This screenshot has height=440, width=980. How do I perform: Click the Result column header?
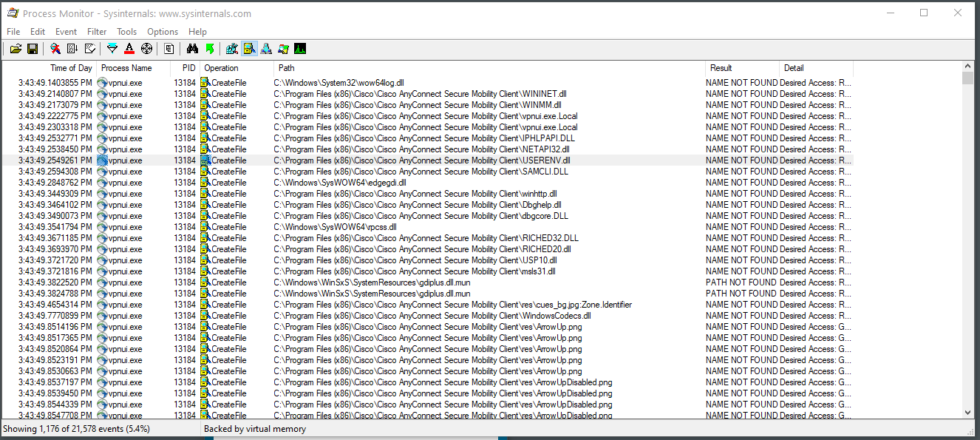pyautogui.click(x=742, y=68)
